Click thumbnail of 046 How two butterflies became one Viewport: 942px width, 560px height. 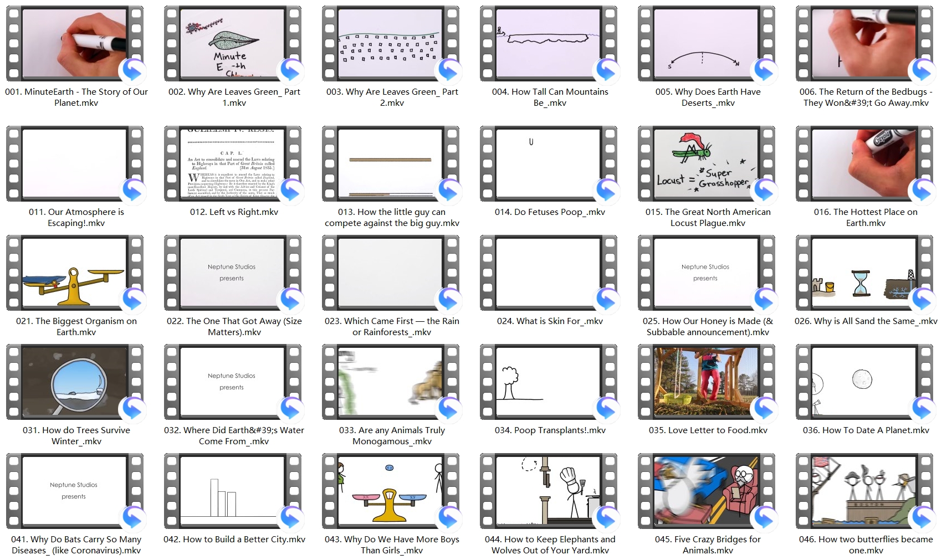point(864,491)
